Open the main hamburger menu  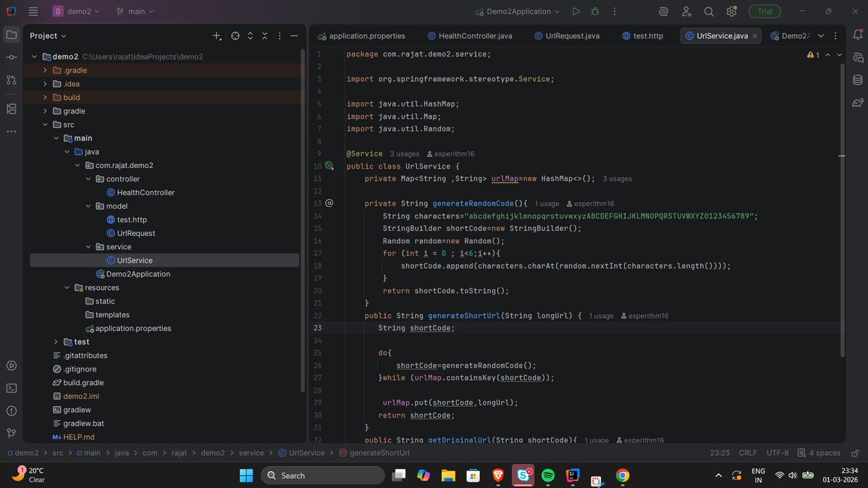[33, 11]
